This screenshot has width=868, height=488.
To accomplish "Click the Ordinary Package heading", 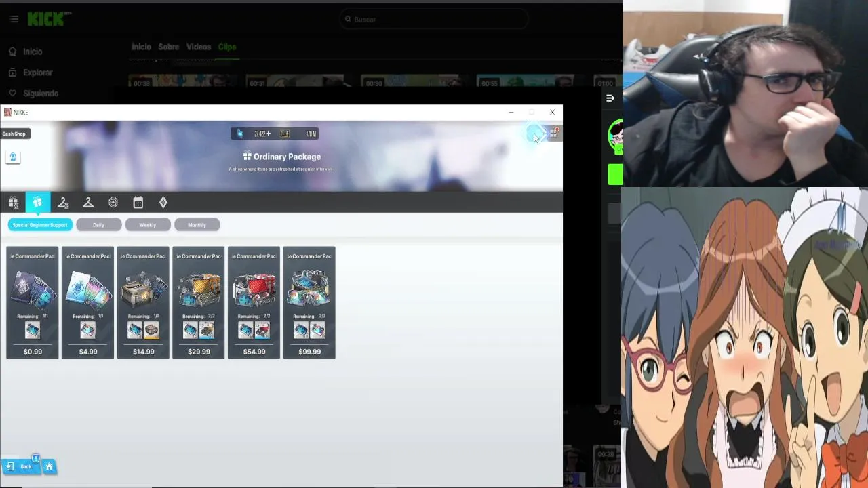I will pos(281,157).
